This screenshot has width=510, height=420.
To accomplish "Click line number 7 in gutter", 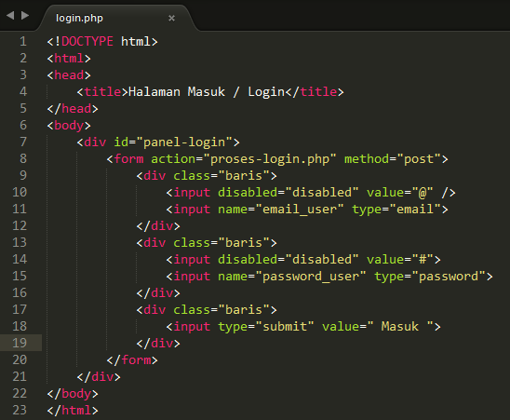I will click(x=23, y=142).
